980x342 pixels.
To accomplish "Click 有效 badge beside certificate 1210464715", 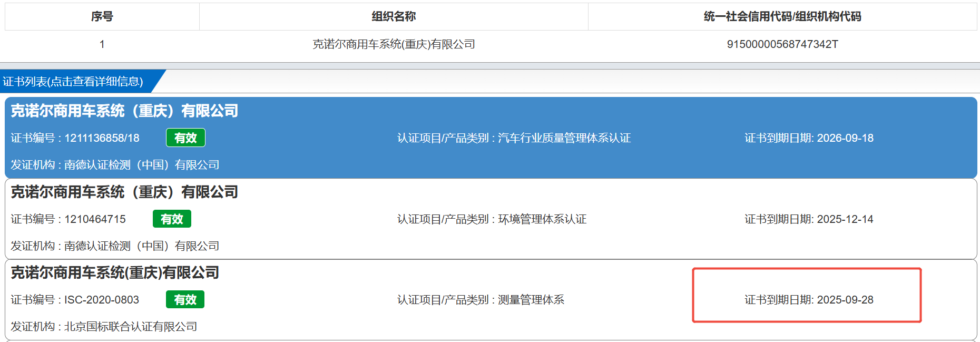I will click(172, 219).
